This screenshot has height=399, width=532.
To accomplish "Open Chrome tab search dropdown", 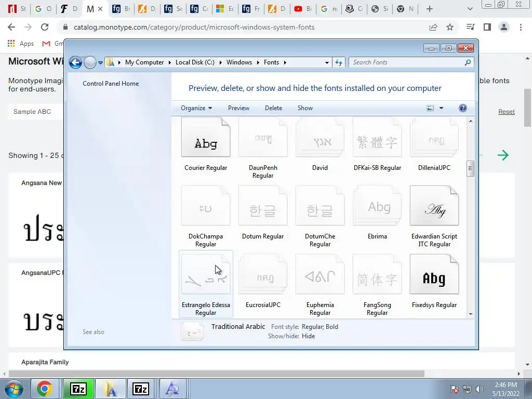I will point(470,9).
